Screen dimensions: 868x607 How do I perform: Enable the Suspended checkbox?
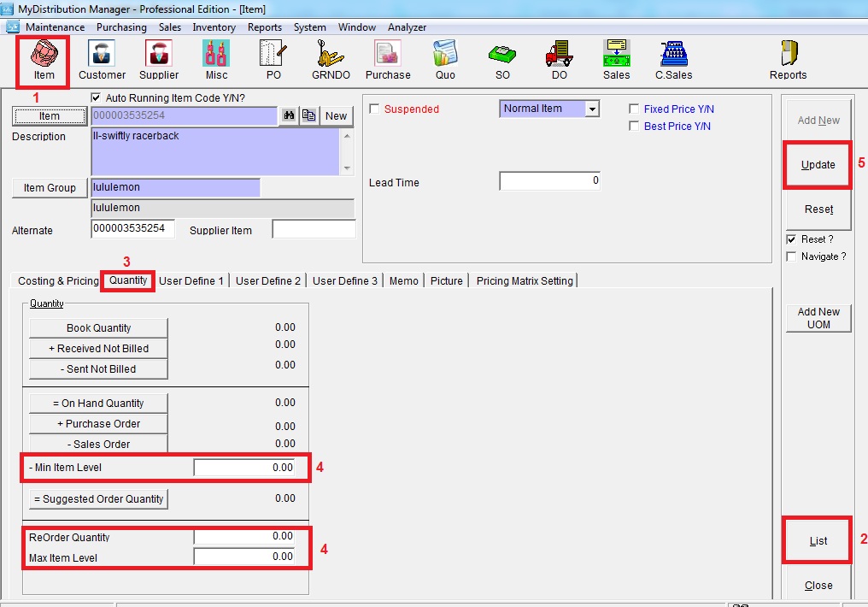tap(374, 109)
